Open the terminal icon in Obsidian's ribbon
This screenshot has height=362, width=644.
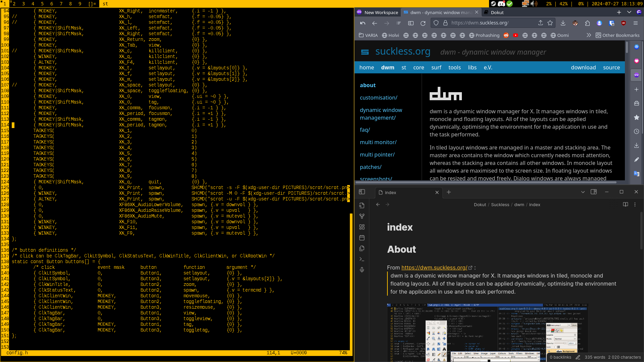[362, 259]
